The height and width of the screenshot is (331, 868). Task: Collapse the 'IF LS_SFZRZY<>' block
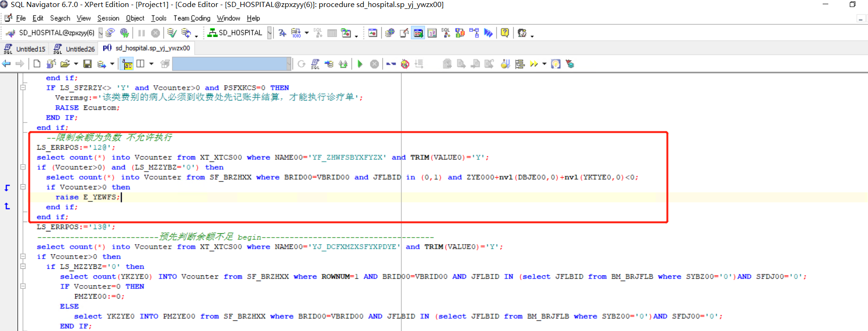[23, 87]
